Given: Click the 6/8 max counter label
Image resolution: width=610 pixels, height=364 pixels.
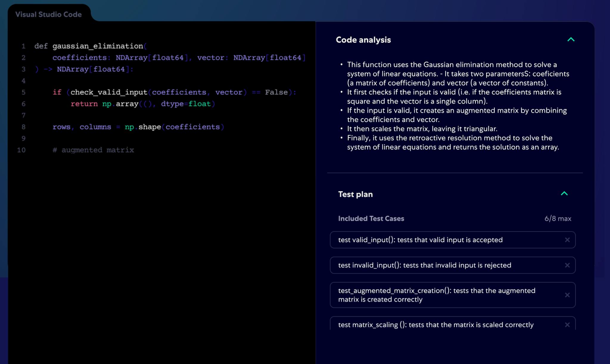Looking at the screenshot, I should tap(558, 219).
